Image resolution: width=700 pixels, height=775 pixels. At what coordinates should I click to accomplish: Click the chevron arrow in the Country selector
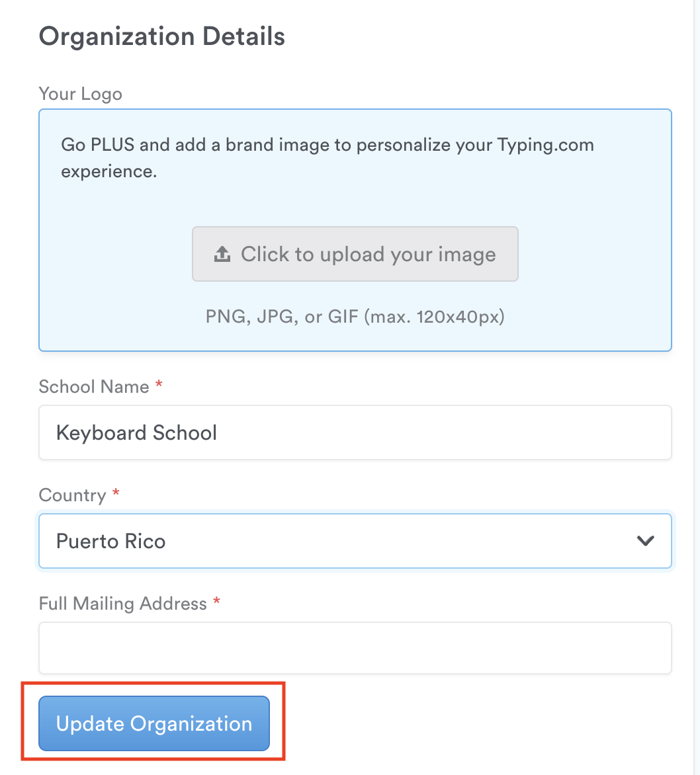pos(645,541)
